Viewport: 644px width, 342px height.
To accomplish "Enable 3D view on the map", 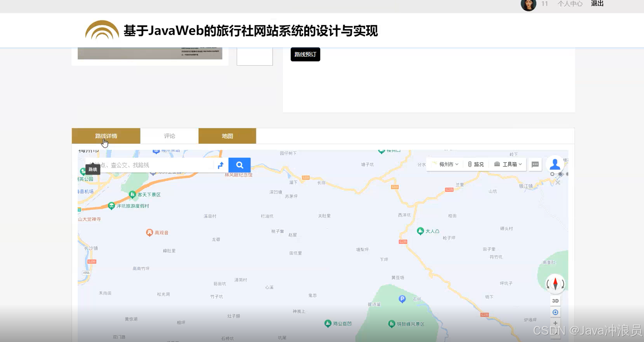I will [555, 300].
